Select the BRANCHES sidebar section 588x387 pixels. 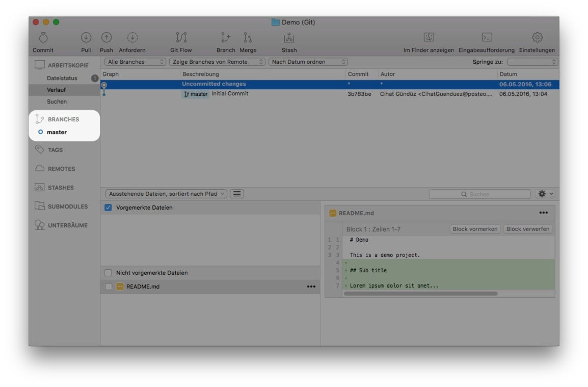(x=58, y=119)
